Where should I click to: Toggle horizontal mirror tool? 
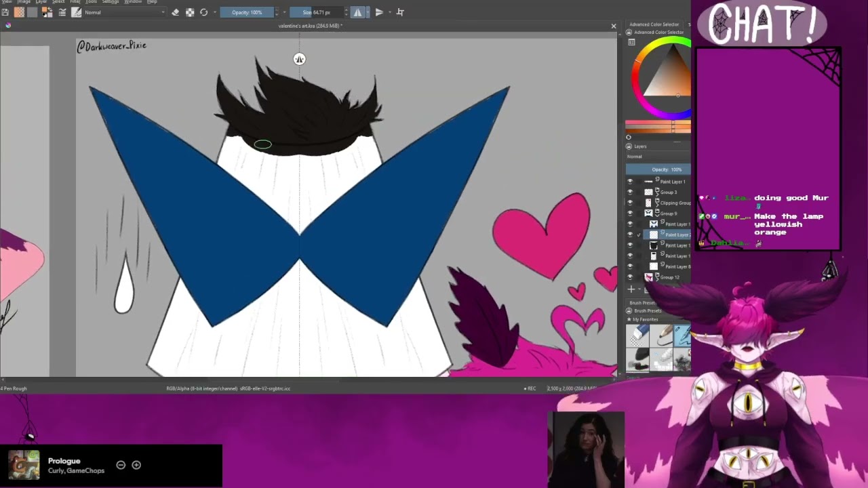[x=357, y=12]
